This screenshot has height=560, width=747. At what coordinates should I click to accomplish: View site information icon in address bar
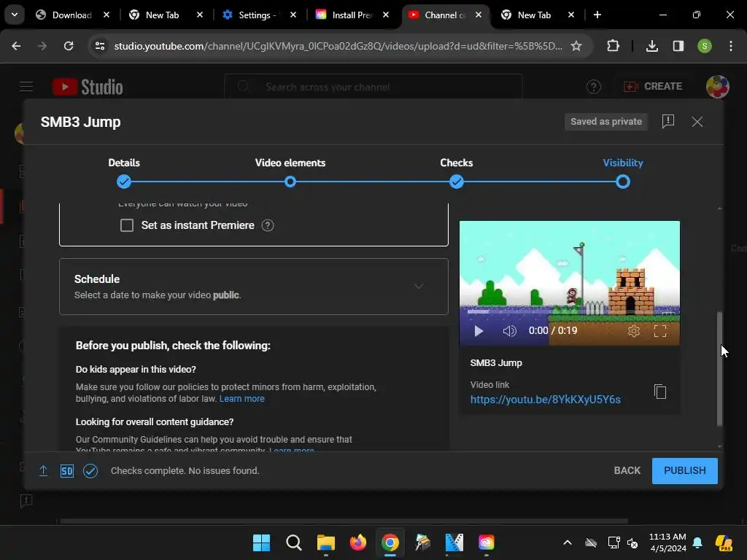point(99,46)
